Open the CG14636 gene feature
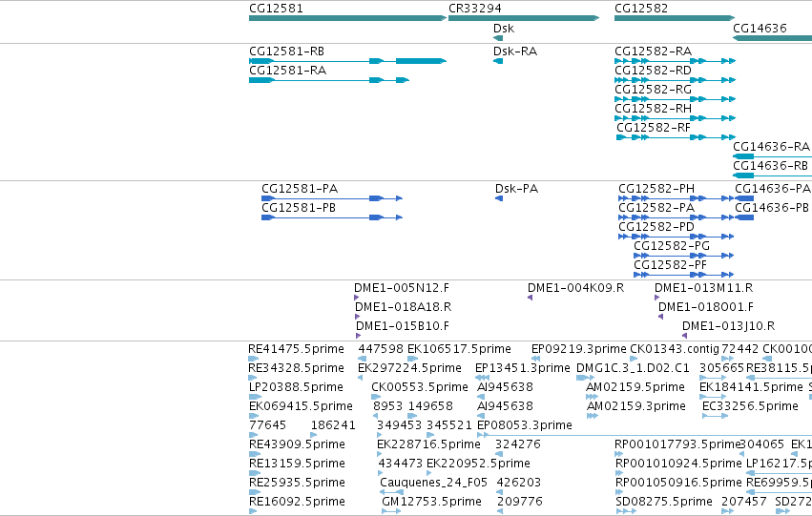This screenshot has width=812, height=516. (x=773, y=38)
